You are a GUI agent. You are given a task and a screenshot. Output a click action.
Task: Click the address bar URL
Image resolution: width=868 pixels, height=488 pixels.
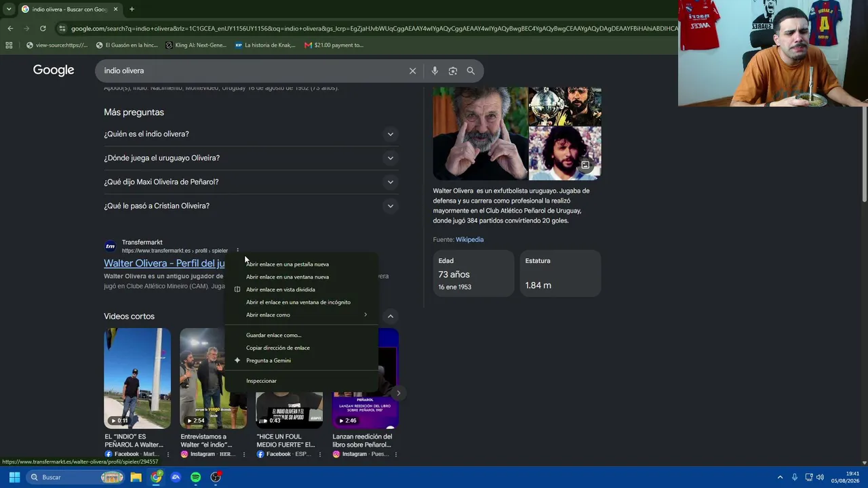coord(373,28)
